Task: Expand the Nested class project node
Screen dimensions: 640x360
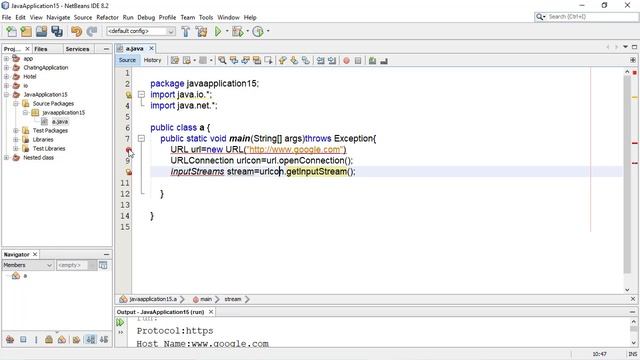Action: 6,158
